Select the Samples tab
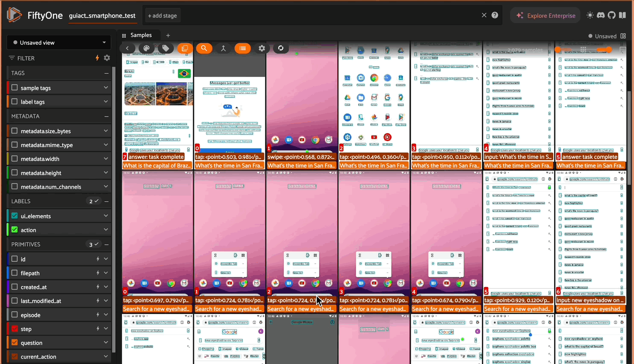Screen dimensions: 634x364 click(141, 35)
